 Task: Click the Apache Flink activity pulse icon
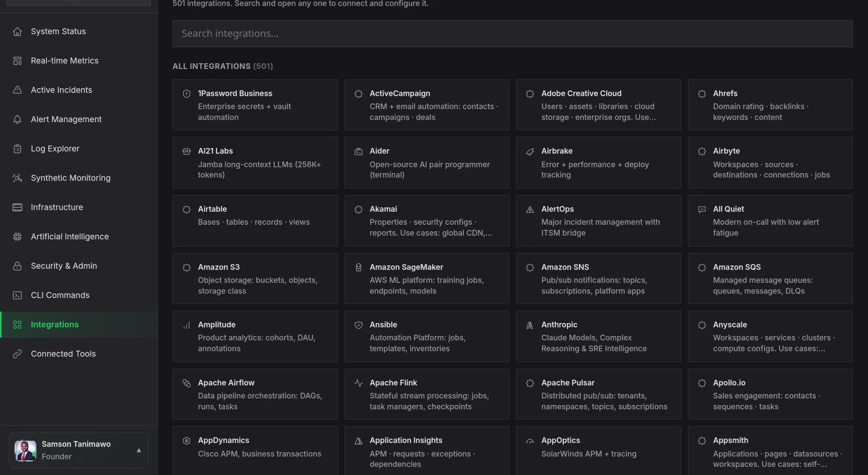(x=358, y=383)
